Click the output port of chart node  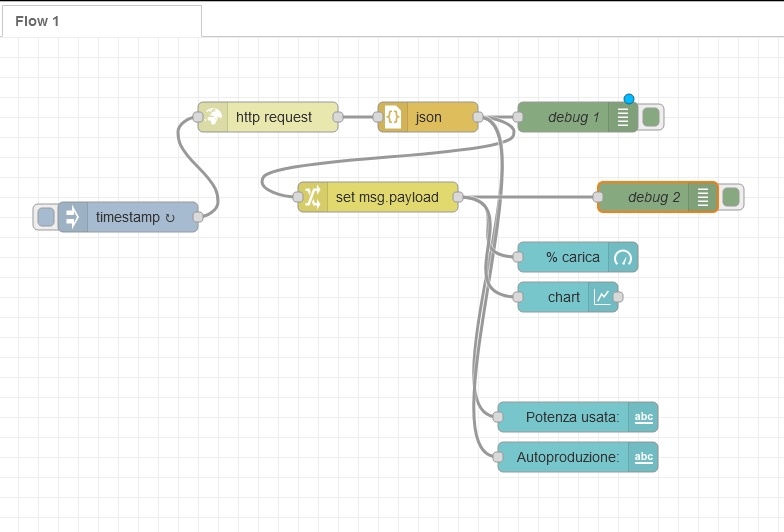(618, 297)
